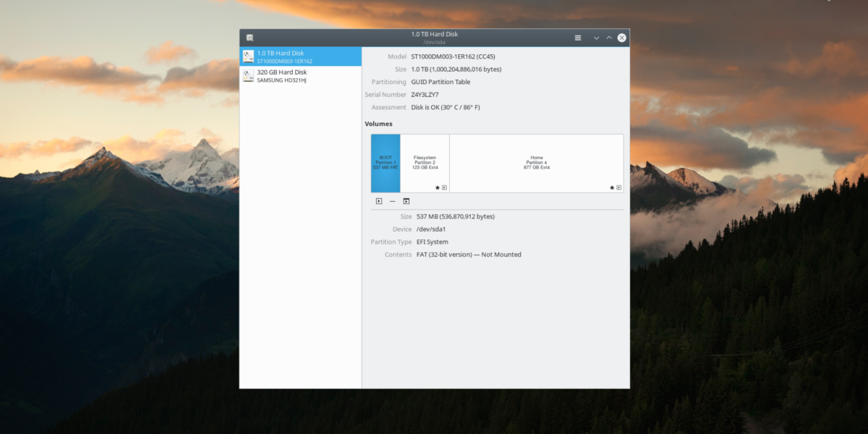The width and height of the screenshot is (868, 434).
Task: Click mounted indicator icon on Home partition
Action: pyautogui.click(x=618, y=187)
